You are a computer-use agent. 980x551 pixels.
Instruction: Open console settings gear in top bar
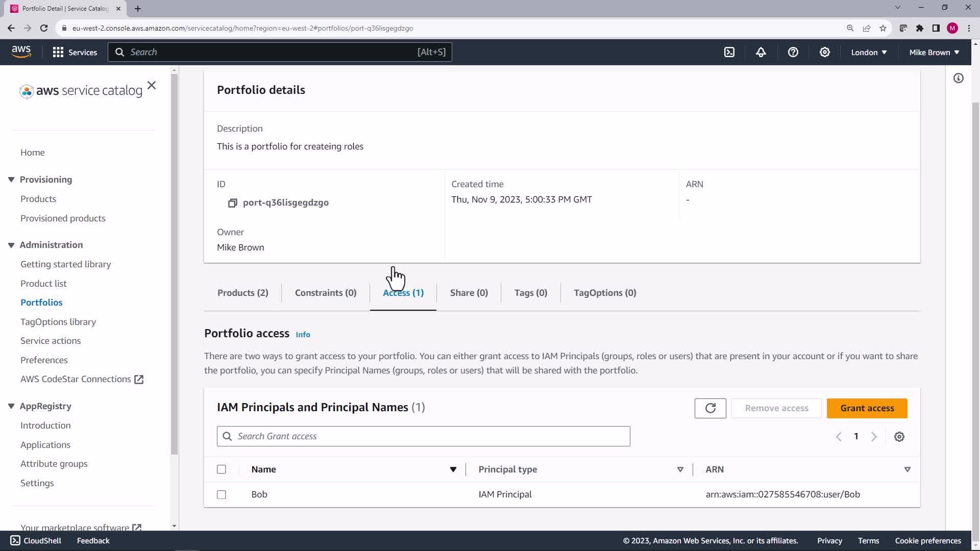click(x=825, y=52)
